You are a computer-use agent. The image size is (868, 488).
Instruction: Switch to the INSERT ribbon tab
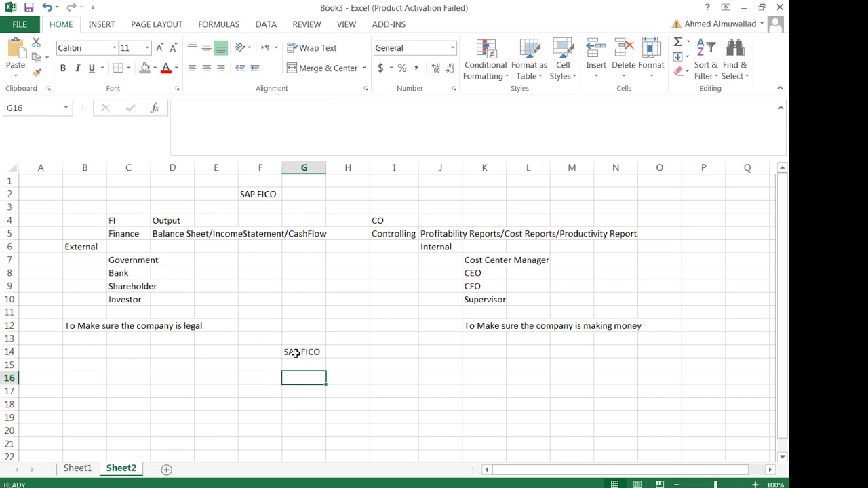pos(102,24)
